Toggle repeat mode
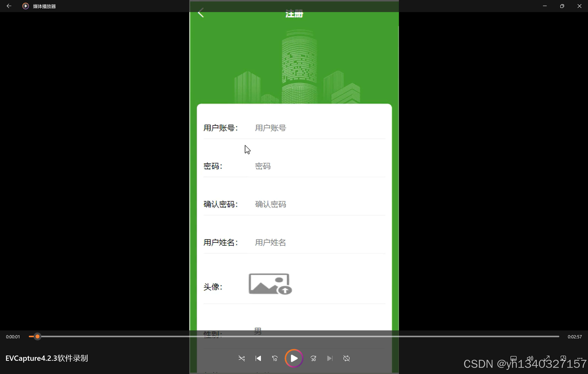The image size is (588, 374). coord(346,358)
